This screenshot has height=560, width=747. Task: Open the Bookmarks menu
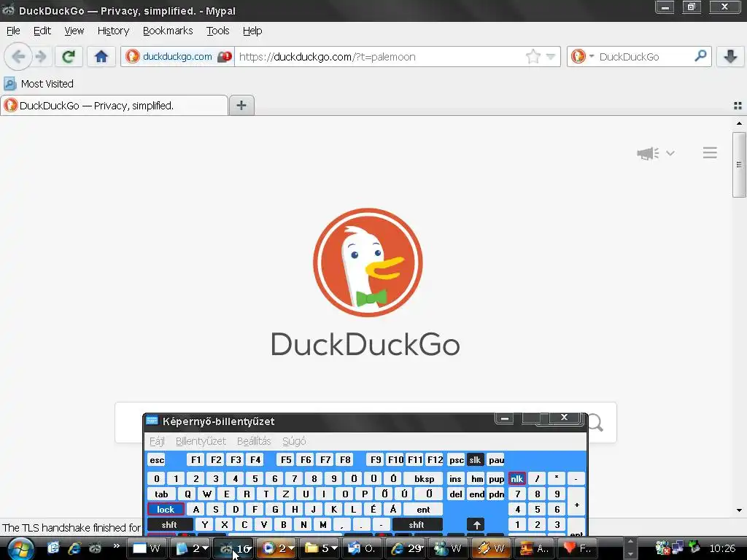168,31
